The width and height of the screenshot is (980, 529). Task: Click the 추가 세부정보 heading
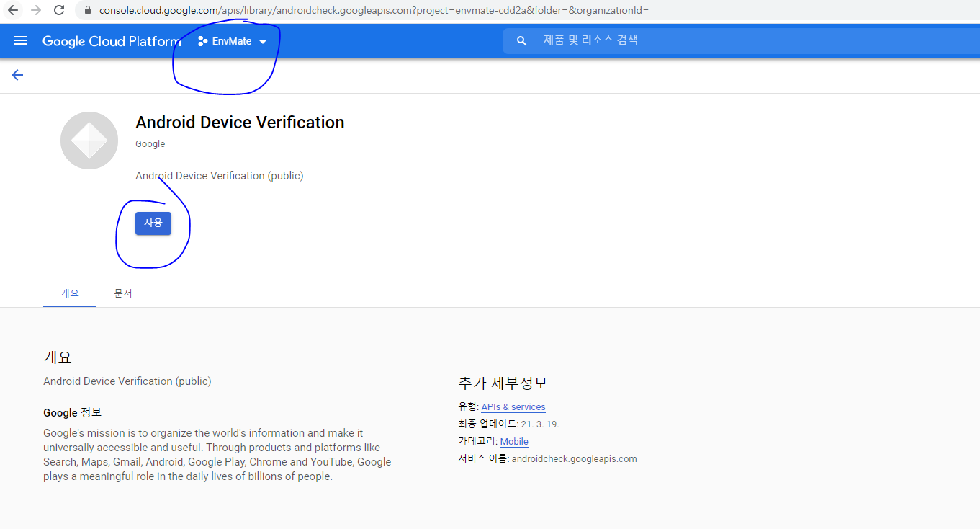[503, 383]
